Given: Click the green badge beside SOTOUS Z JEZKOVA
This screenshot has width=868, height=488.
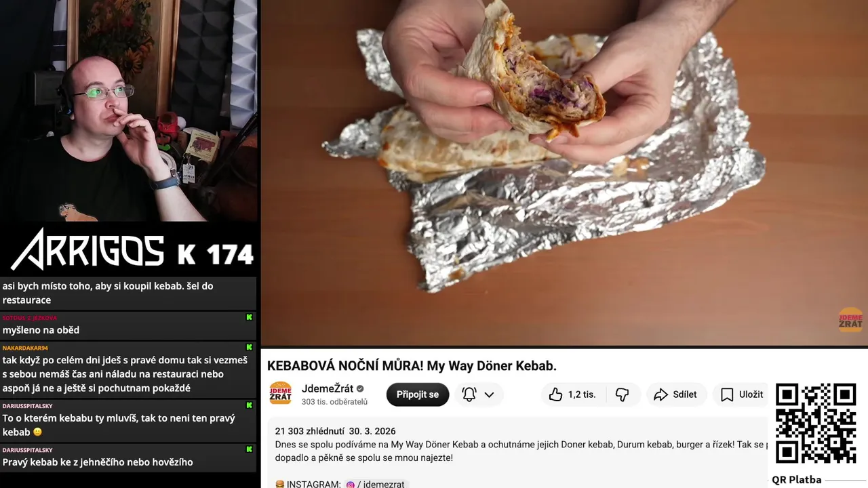Looking at the screenshot, I should click(249, 317).
